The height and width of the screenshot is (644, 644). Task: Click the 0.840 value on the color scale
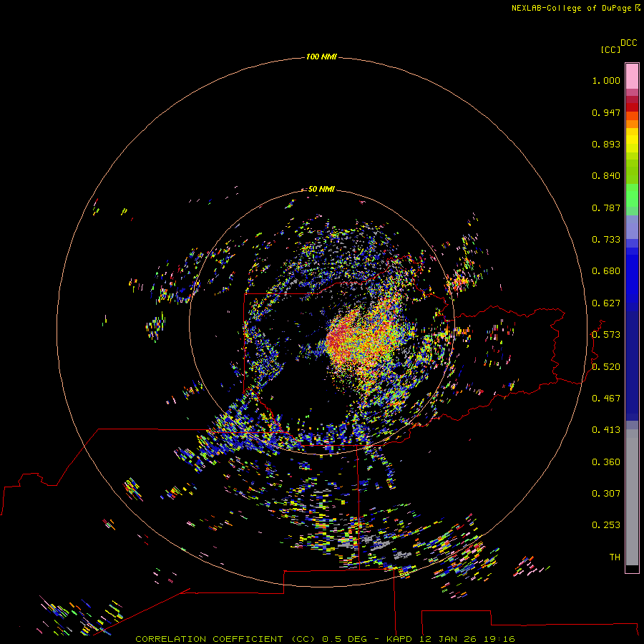click(x=606, y=176)
